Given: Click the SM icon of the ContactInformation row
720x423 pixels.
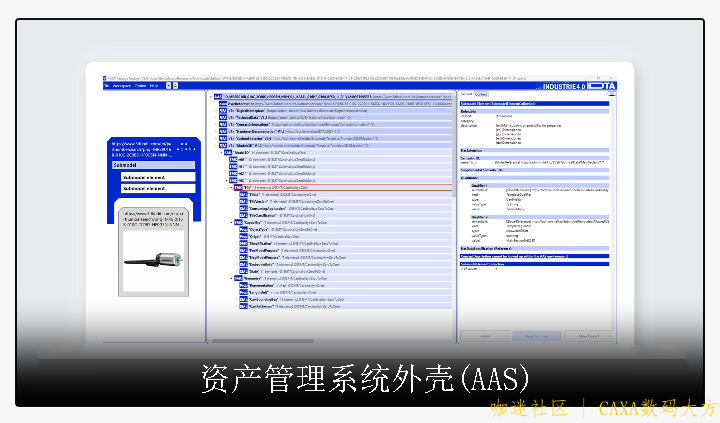Looking at the screenshot, I should tap(223, 124).
